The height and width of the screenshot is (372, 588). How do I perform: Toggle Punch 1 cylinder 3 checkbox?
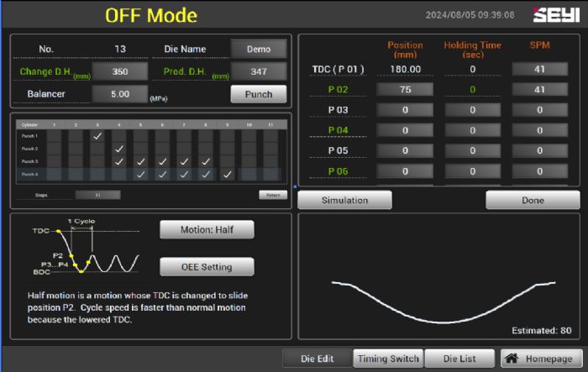point(97,136)
